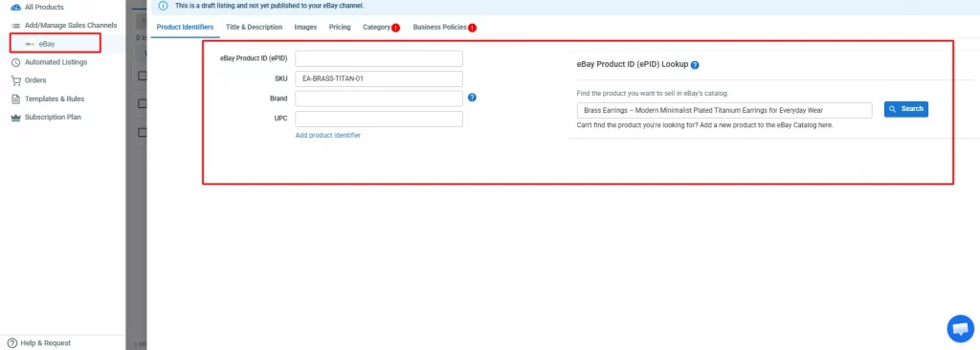980x350 pixels.
Task: Click the eBay Product ID input field
Action: pyautogui.click(x=379, y=58)
